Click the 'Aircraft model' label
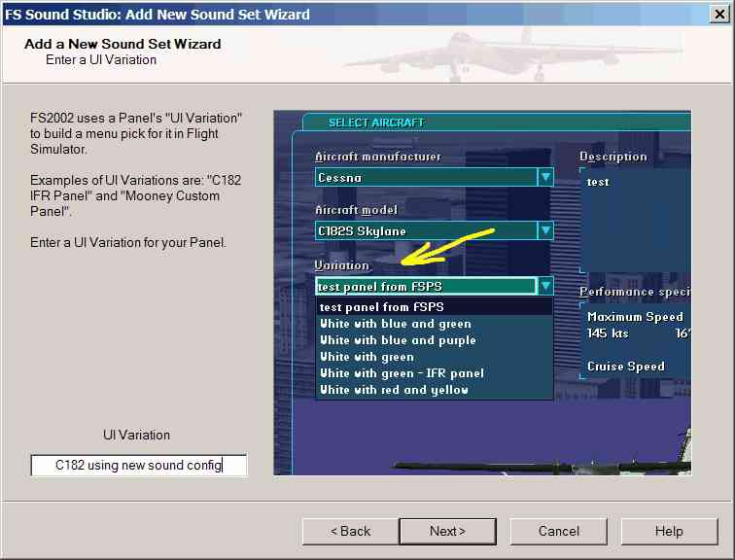Viewport: 735px width, 560px height. (356, 210)
